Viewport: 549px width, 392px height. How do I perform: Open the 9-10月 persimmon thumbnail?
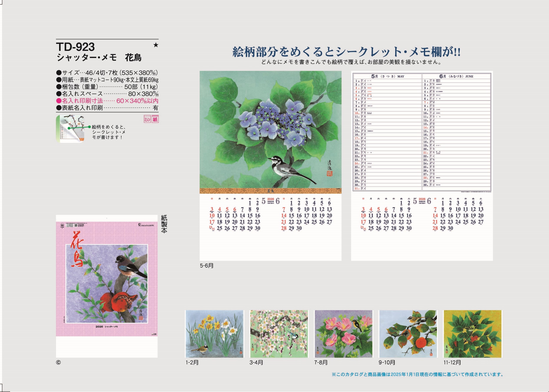pyautogui.click(x=408, y=334)
